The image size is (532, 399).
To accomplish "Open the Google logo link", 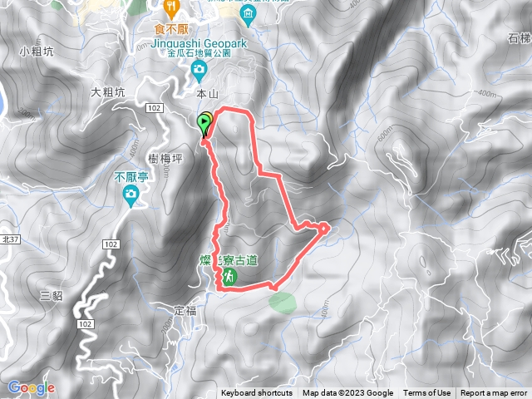I will pos(32,388).
